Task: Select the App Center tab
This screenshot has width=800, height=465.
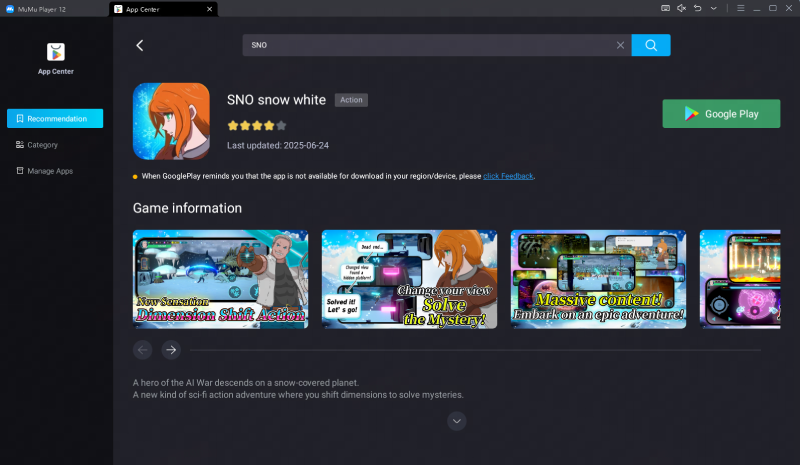Action: tap(163, 9)
